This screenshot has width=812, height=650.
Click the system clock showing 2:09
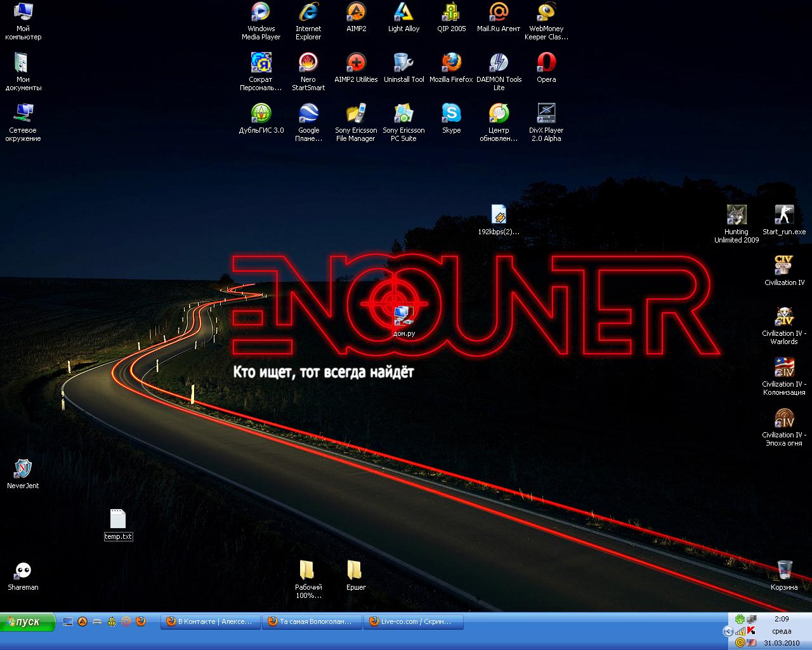tap(781, 619)
